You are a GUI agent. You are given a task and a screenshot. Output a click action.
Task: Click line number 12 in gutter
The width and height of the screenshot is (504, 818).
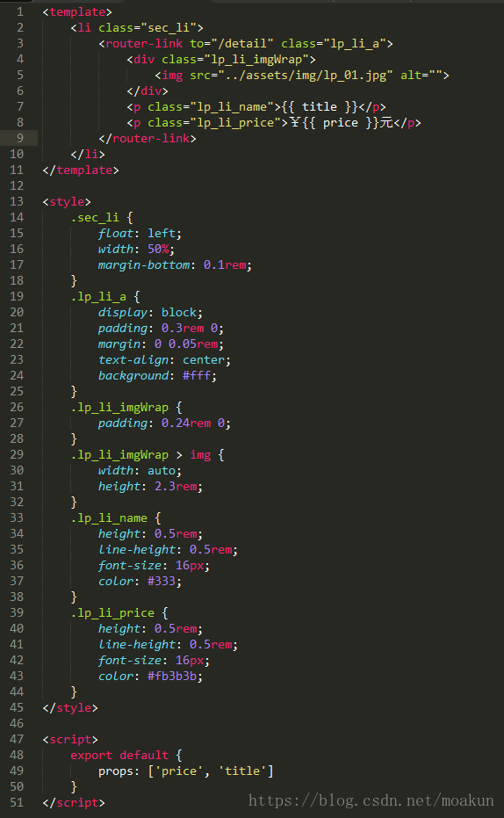point(17,185)
